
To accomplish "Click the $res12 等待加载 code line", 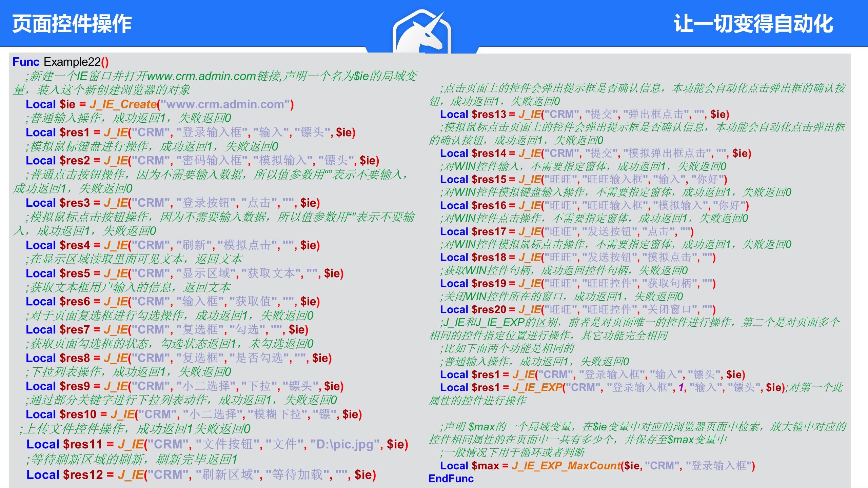I will (x=201, y=475).
